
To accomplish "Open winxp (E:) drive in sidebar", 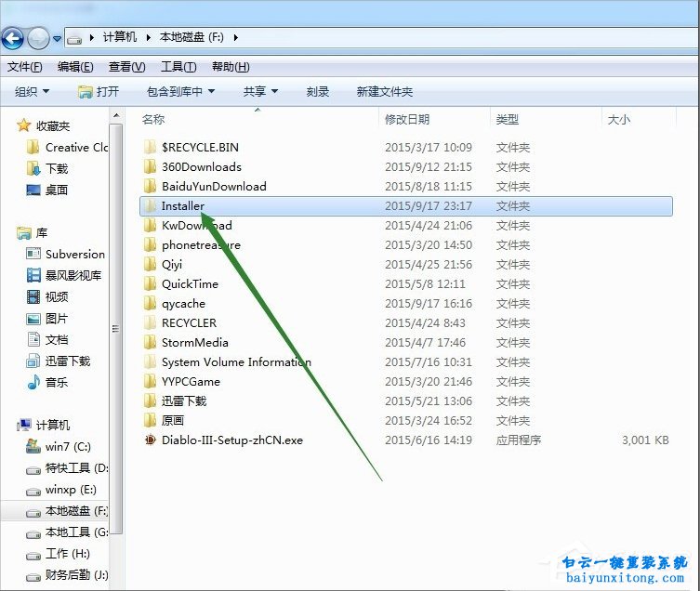I will [61, 490].
